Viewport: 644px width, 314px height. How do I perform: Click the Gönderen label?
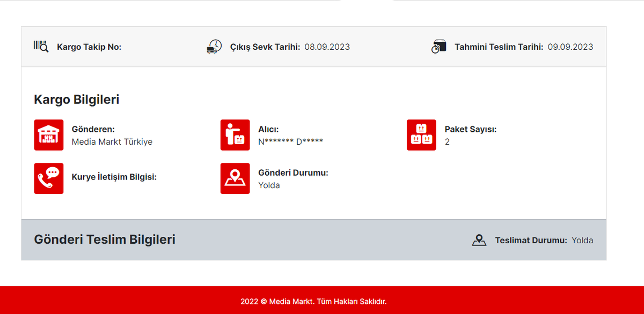point(93,129)
